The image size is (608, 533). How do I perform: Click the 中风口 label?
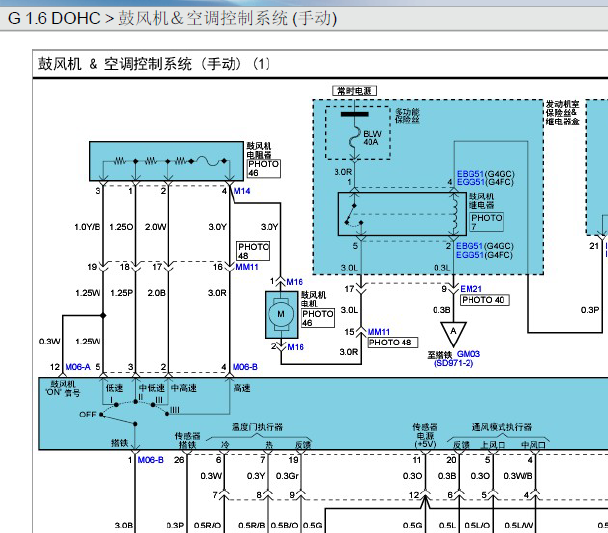[x=534, y=445]
